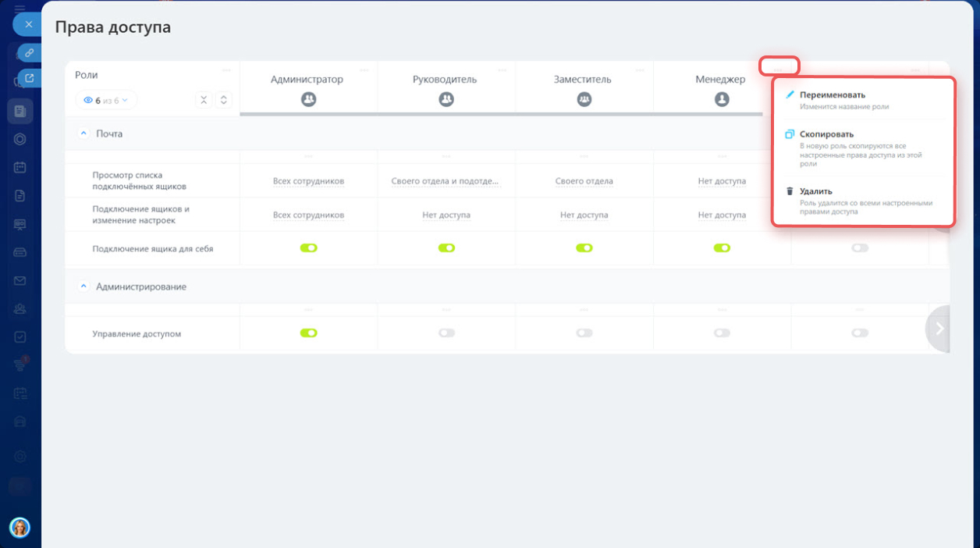This screenshot has height=548, width=980.
Task: Select Переименовать in the role menu
Action: (x=832, y=95)
